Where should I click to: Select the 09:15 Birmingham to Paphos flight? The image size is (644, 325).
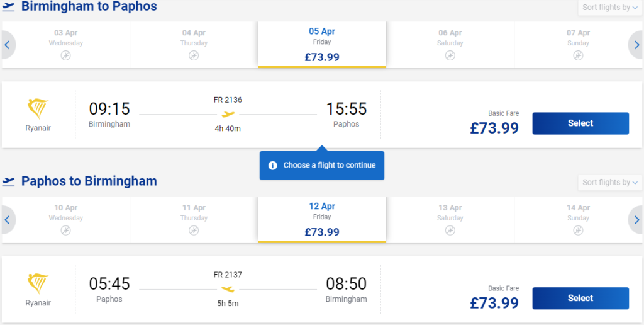580,123
